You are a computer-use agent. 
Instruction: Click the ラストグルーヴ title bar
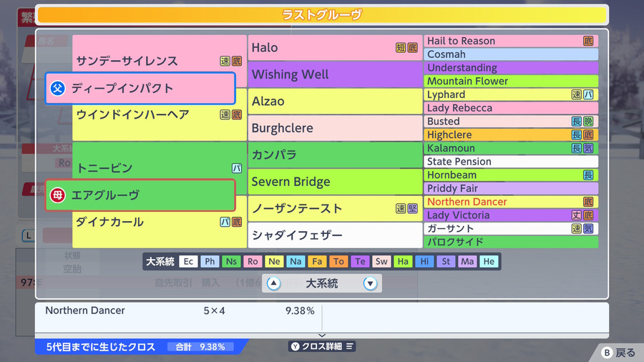[322, 15]
